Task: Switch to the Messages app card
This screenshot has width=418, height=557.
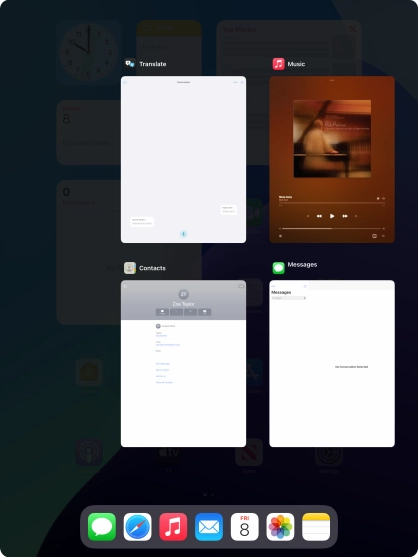Action: 332,363
